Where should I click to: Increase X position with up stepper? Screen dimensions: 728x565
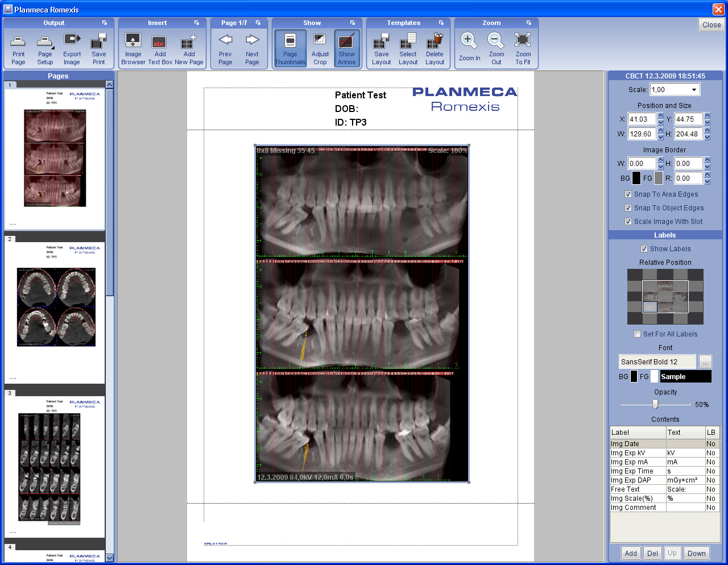tap(660, 116)
